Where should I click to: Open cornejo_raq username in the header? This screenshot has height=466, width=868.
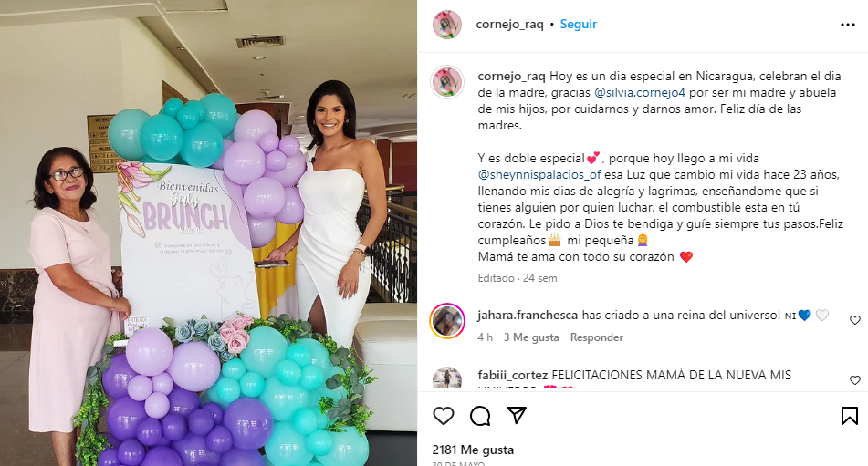tap(509, 25)
